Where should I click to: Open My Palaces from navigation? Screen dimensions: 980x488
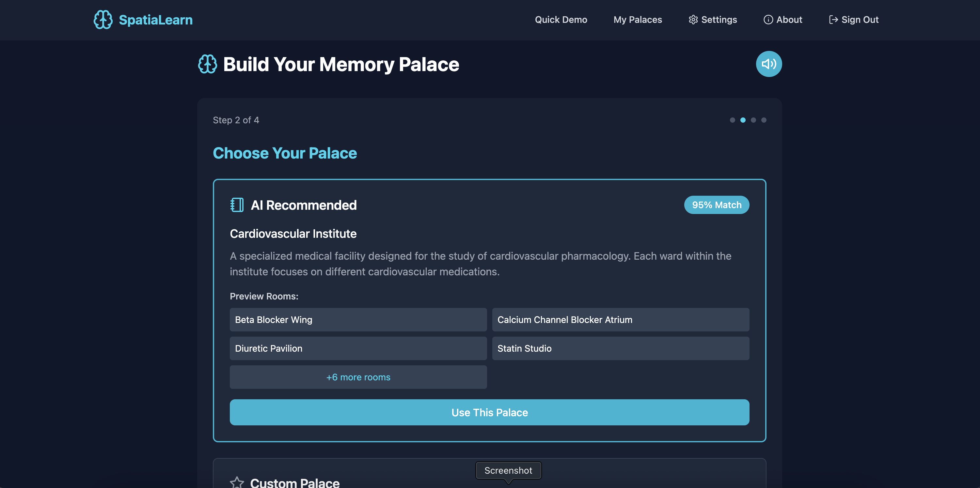(x=638, y=20)
